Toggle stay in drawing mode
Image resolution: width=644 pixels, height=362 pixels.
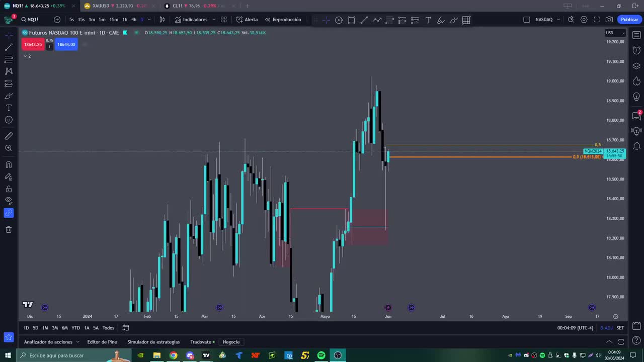click(9, 176)
